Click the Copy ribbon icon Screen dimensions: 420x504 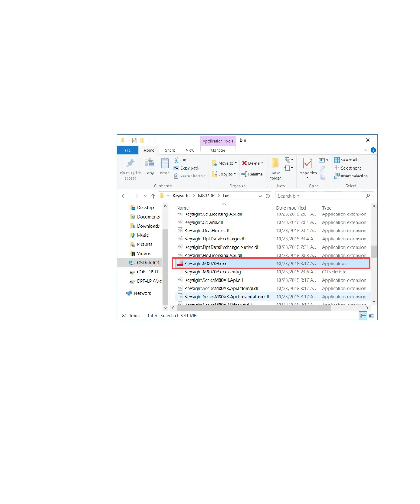(149, 163)
